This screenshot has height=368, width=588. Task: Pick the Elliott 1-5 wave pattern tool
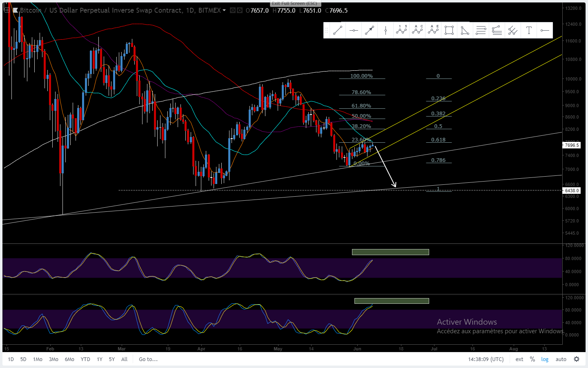tap(401, 30)
